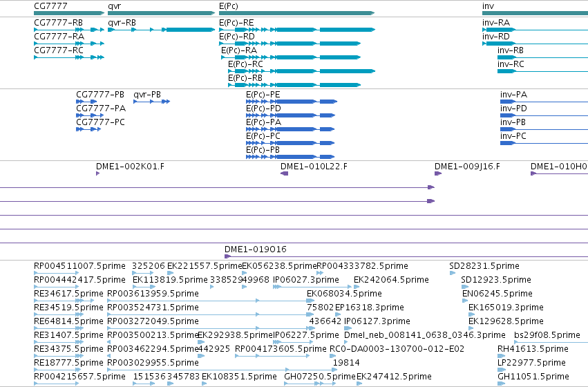Select the qvr gene feature
The width and height of the screenshot is (588, 387).
(x=161, y=13)
